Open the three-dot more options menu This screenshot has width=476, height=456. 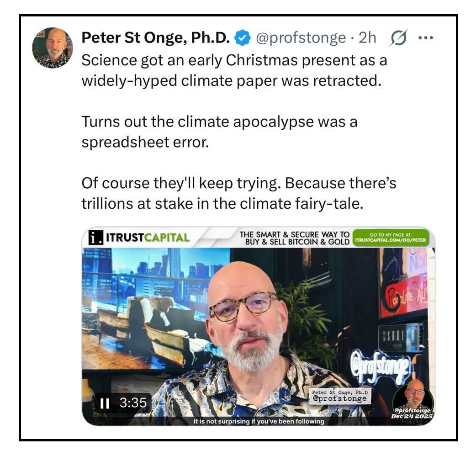425,38
